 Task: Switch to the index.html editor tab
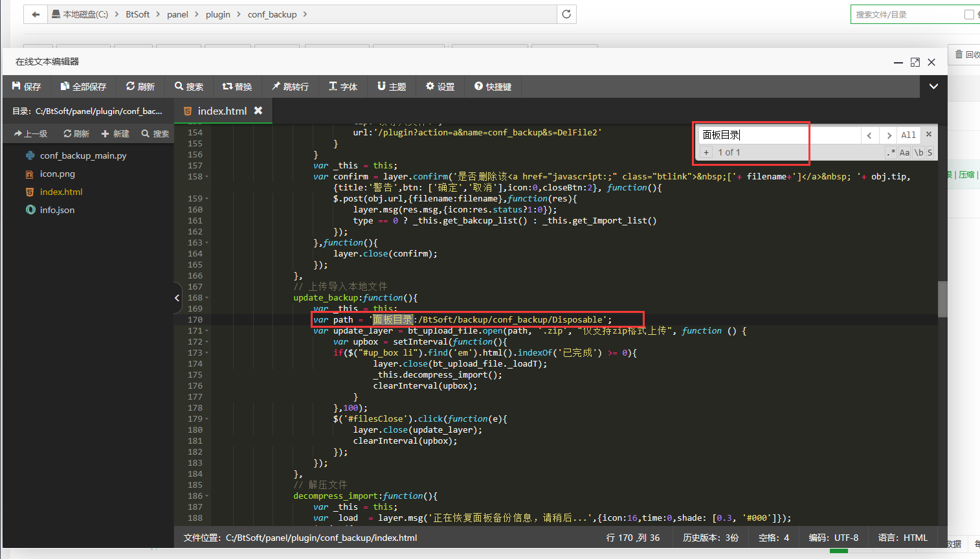[x=222, y=111]
